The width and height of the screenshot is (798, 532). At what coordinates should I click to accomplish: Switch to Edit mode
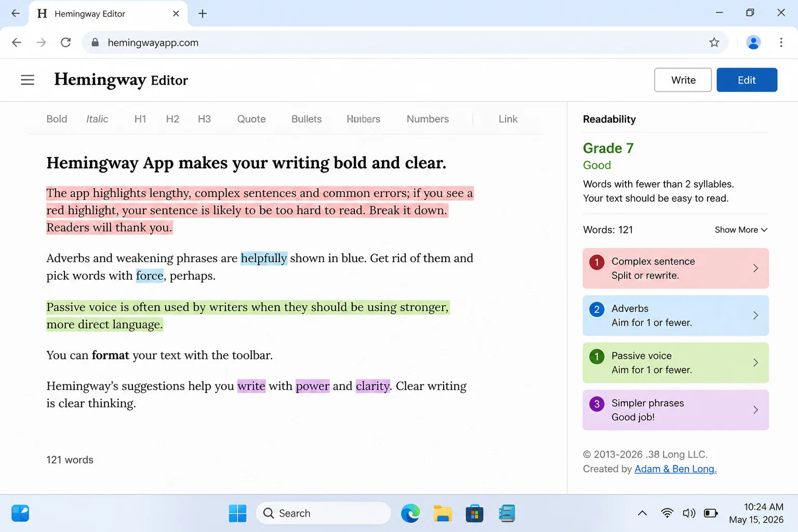tap(747, 80)
